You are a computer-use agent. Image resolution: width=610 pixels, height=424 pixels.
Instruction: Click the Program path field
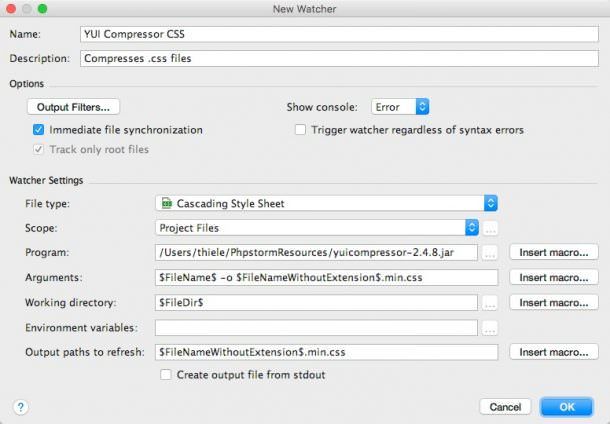(x=316, y=253)
